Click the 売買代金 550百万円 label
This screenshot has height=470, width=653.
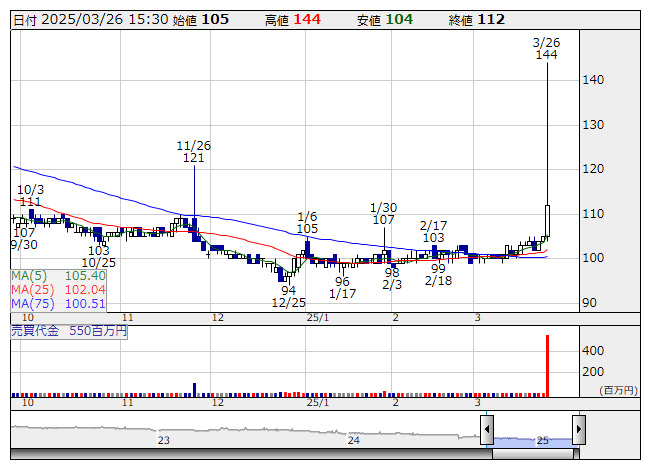pyautogui.click(x=69, y=331)
